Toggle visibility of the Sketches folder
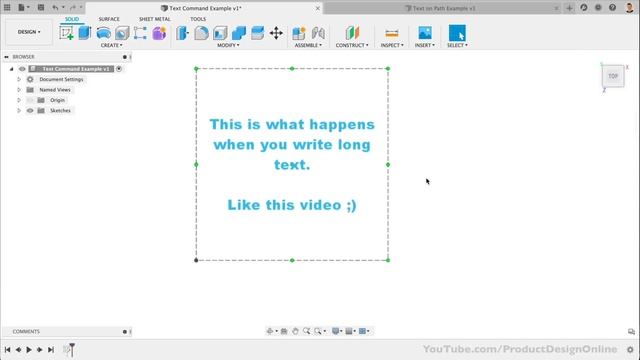The width and height of the screenshot is (640, 360). pos(30,111)
